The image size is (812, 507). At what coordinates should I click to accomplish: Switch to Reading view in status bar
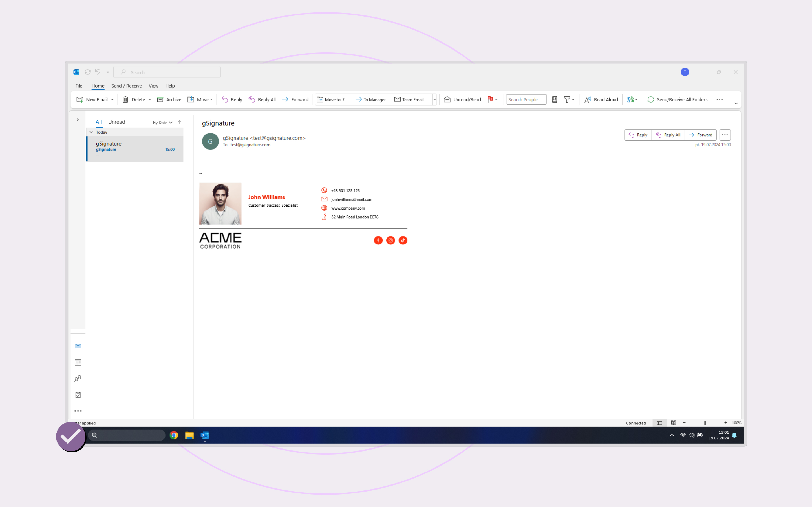pyautogui.click(x=673, y=423)
